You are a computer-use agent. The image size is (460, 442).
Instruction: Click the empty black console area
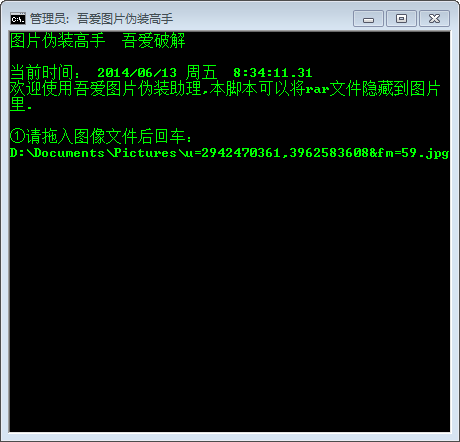(x=229, y=293)
